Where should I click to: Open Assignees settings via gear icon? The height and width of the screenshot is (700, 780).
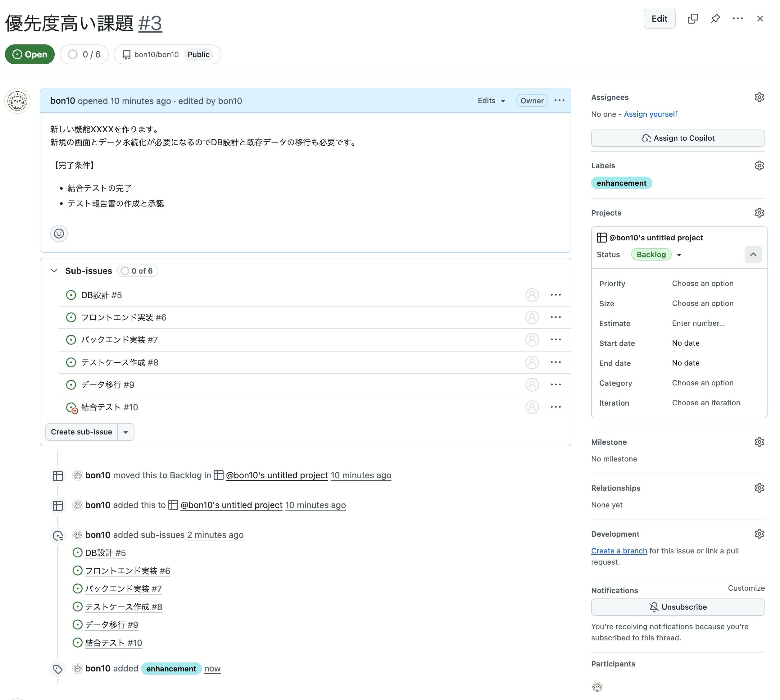tap(759, 97)
